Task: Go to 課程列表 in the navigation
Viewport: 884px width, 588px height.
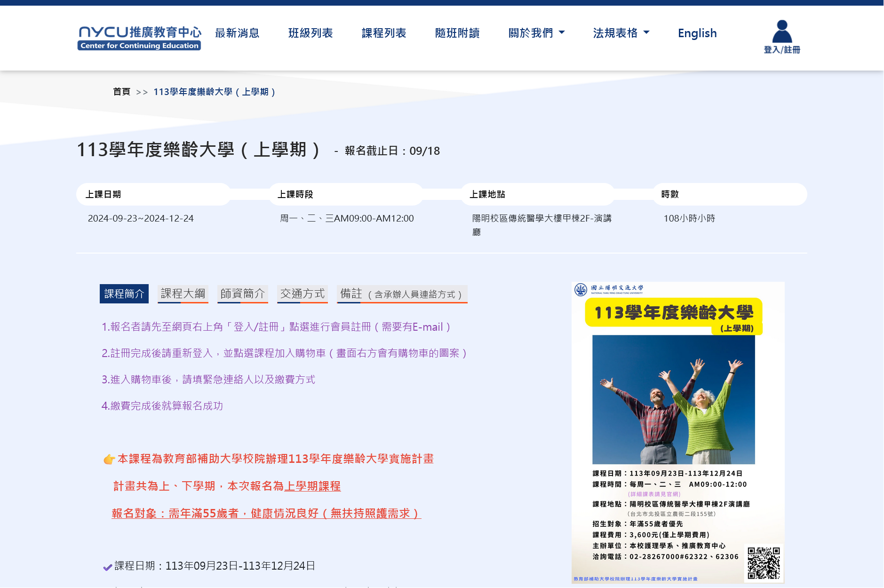Action: (384, 33)
